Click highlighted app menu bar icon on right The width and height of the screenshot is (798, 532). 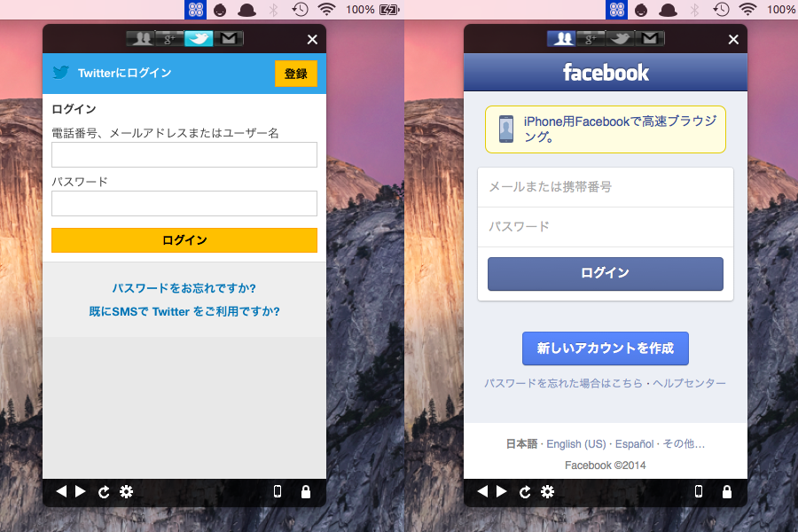click(x=617, y=10)
